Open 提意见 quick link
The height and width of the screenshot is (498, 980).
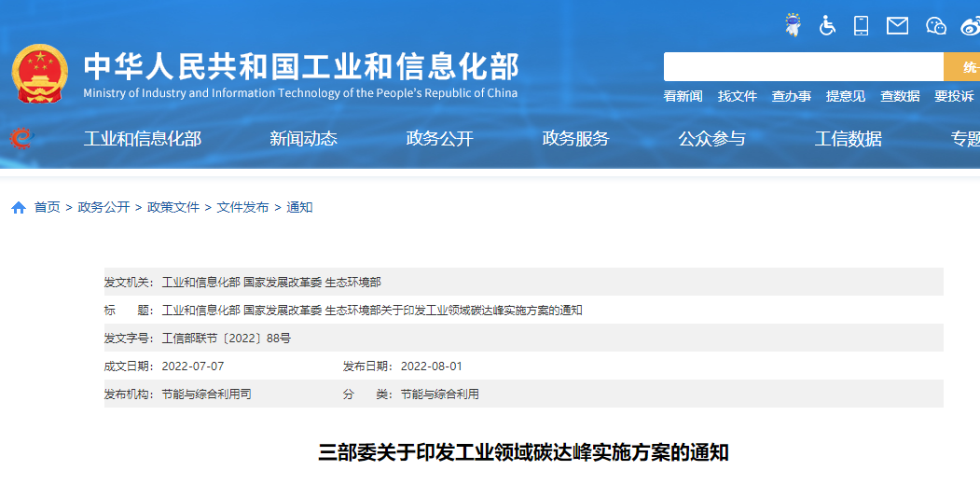click(x=846, y=96)
